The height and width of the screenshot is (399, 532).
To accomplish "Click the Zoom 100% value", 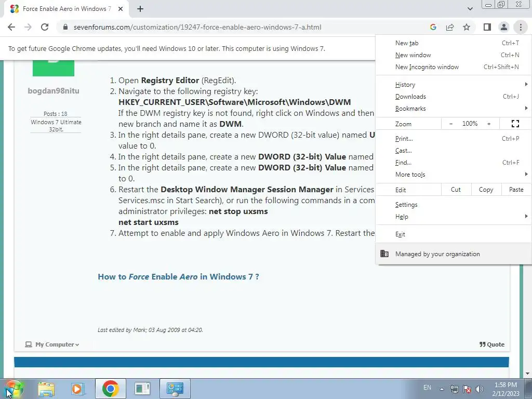I will [470, 124].
